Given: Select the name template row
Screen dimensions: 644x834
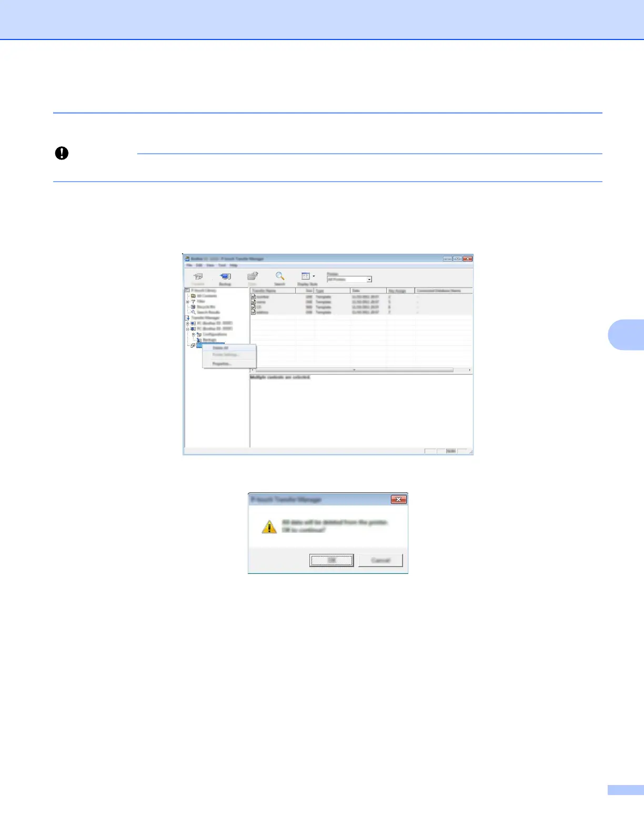Looking at the screenshot, I should point(361,302).
